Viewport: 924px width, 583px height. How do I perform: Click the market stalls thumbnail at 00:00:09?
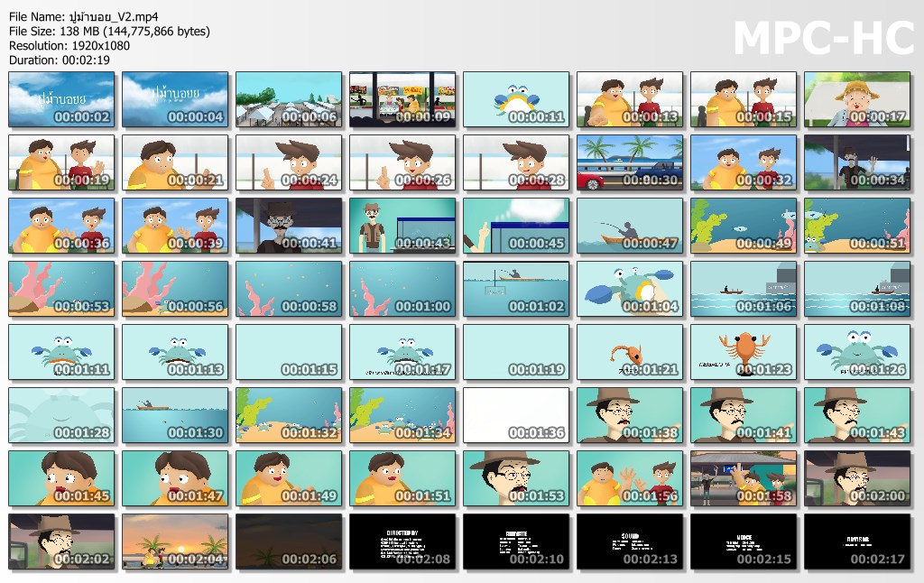pos(402,100)
